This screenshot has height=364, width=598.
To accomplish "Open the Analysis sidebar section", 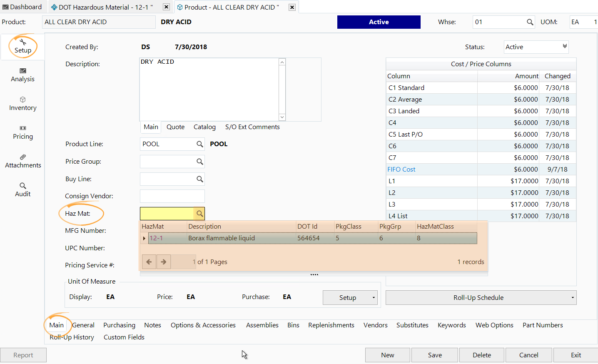I will [23, 75].
